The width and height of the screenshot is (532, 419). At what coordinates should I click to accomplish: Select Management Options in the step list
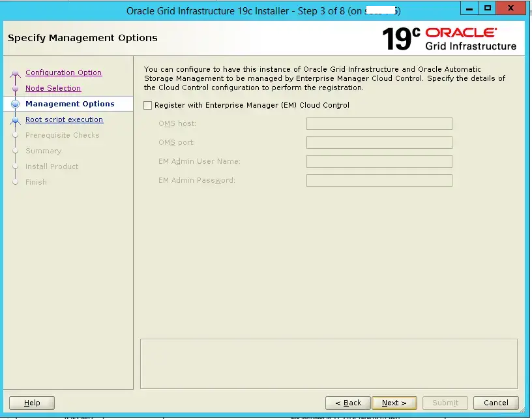[x=70, y=104]
